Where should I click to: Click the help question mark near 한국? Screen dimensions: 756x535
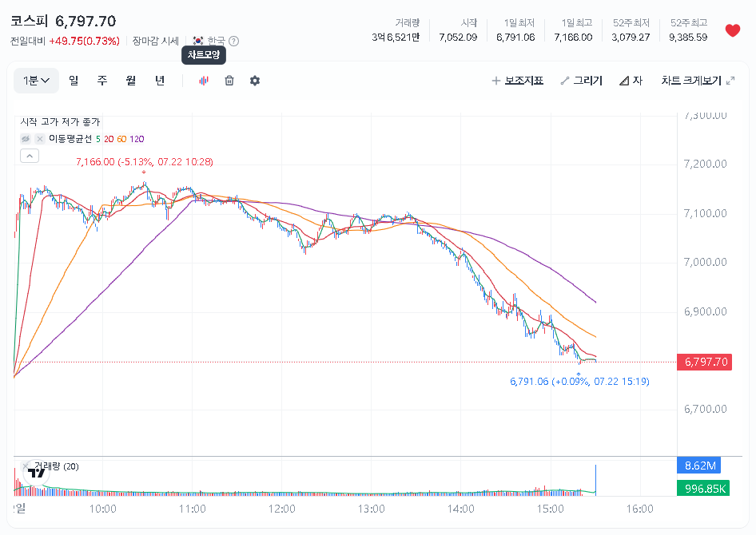pyautogui.click(x=233, y=41)
